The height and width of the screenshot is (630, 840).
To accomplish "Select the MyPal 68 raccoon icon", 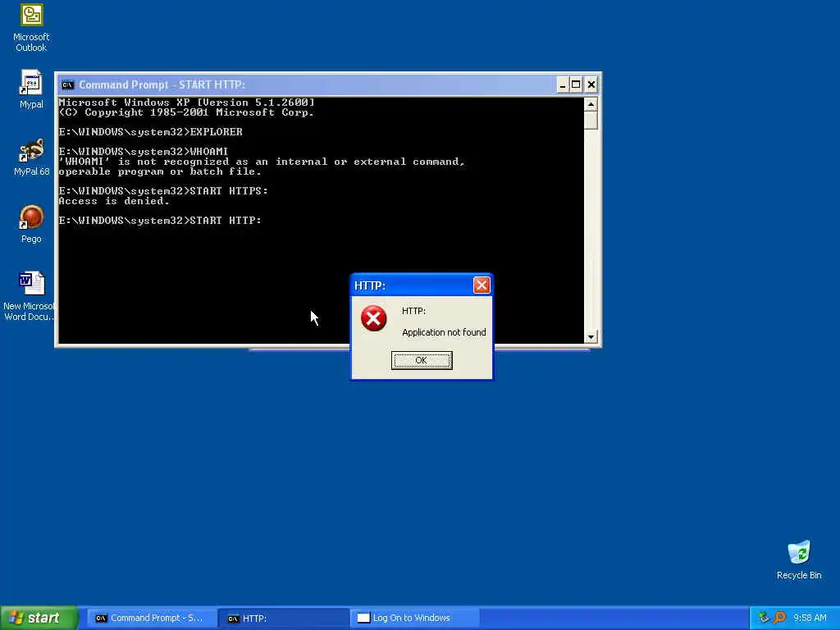I will pos(31,157).
